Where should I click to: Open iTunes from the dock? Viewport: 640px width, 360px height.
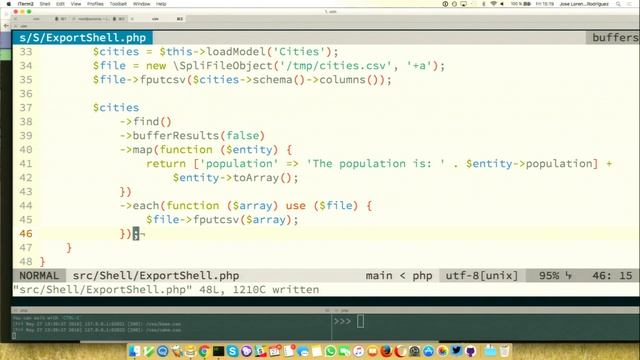(358, 351)
